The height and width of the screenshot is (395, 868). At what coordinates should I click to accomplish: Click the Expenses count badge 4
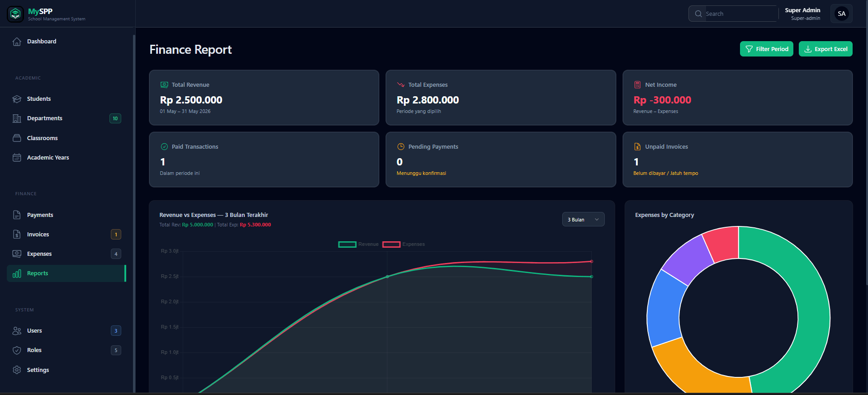tap(116, 254)
